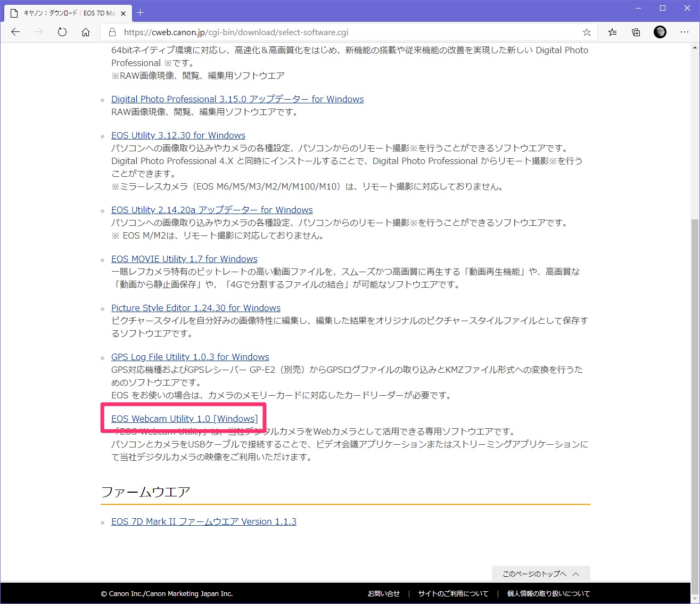Viewport: 700px width, 604px height.
Task: Add this page to favorites star
Action: (x=587, y=32)
